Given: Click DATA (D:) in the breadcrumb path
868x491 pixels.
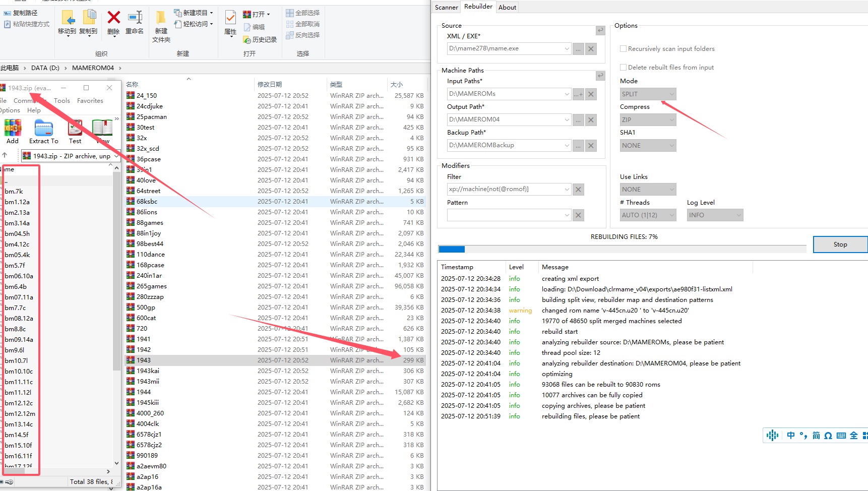Looking at the screenshot, I should (x=45, y=68).
